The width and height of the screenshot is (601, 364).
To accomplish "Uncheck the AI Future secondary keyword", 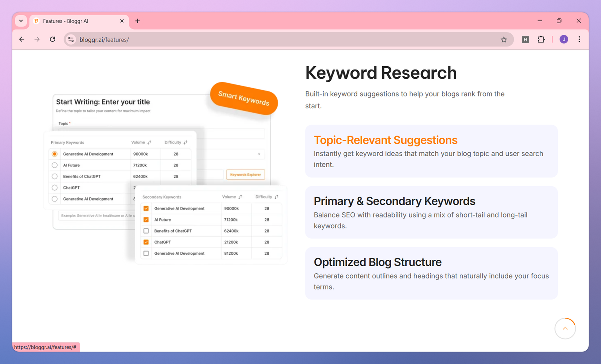I will (x=147, y=219).
